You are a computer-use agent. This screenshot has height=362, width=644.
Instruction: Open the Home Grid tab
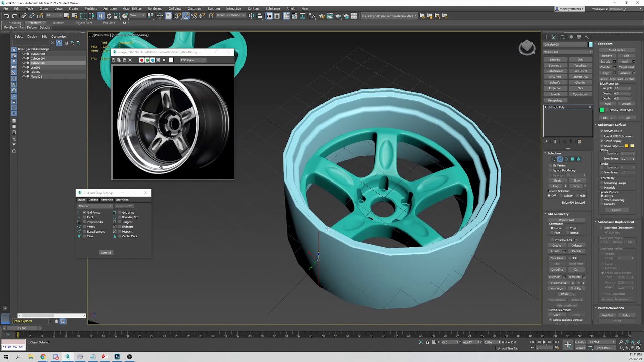tap(107, 200)
